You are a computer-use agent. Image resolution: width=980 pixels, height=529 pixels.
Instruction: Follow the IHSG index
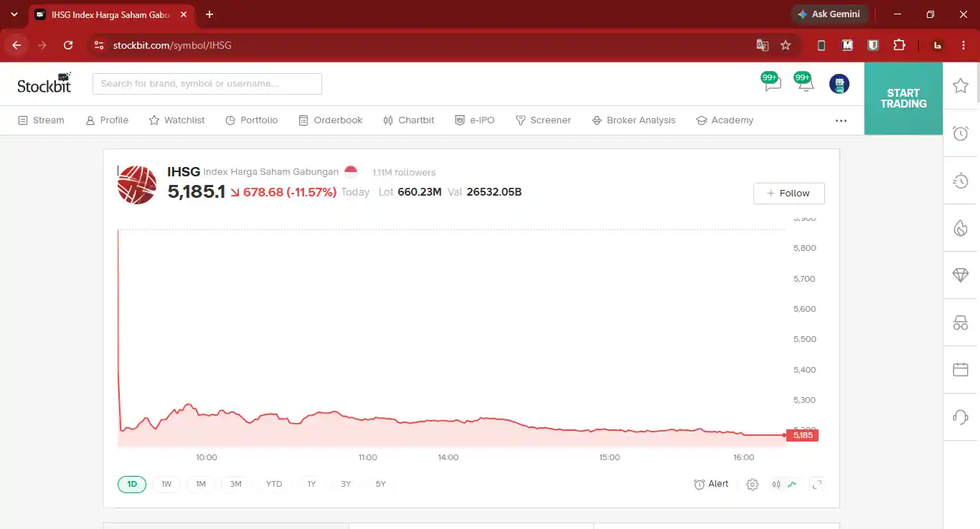coord(788,194)
